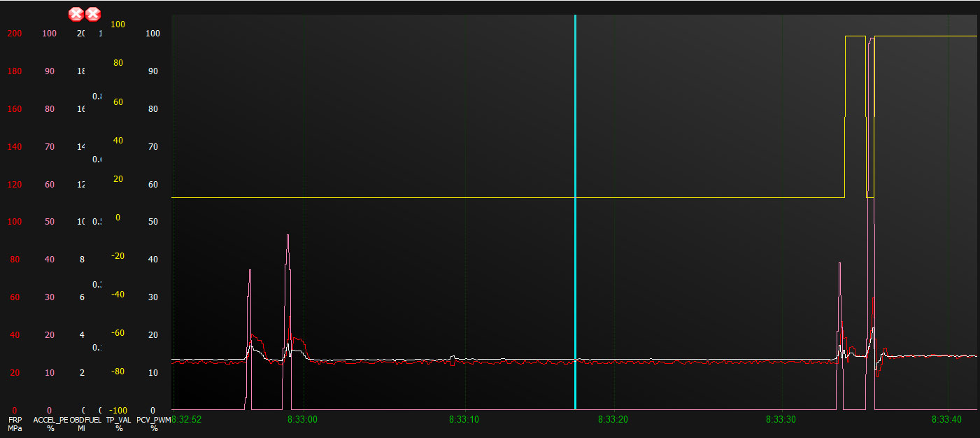This screenshot has height=438, width=980.
Task: Click the cyan vertical cursor line
Action: point(575,210)
